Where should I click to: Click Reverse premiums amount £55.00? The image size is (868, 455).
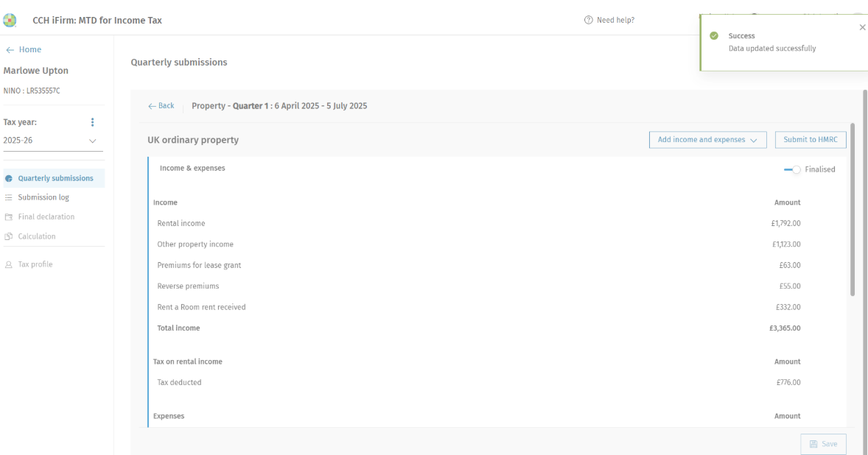coord(790,286)
